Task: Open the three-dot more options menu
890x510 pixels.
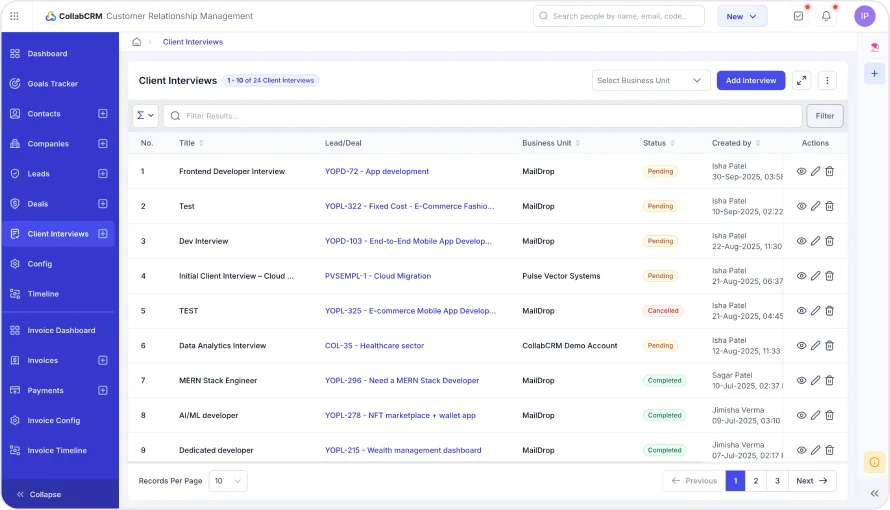Action: coord(827,81)
